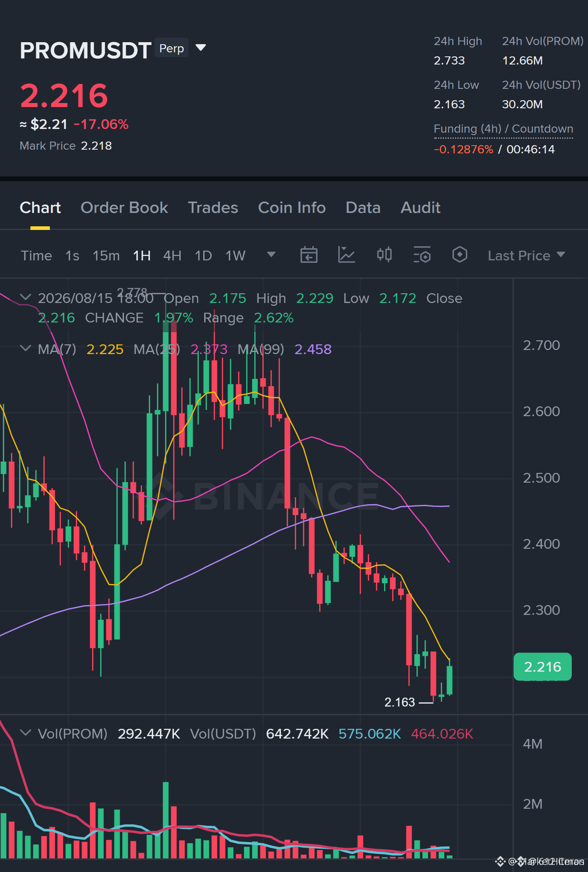Open chart display settings icon
Screen dimensions: 588x872
point(422,255)
